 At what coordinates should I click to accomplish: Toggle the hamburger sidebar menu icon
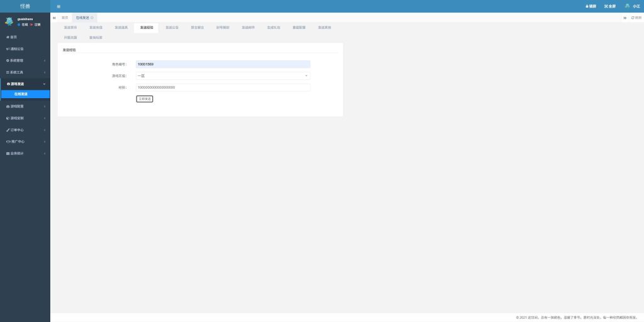point(58,6)
